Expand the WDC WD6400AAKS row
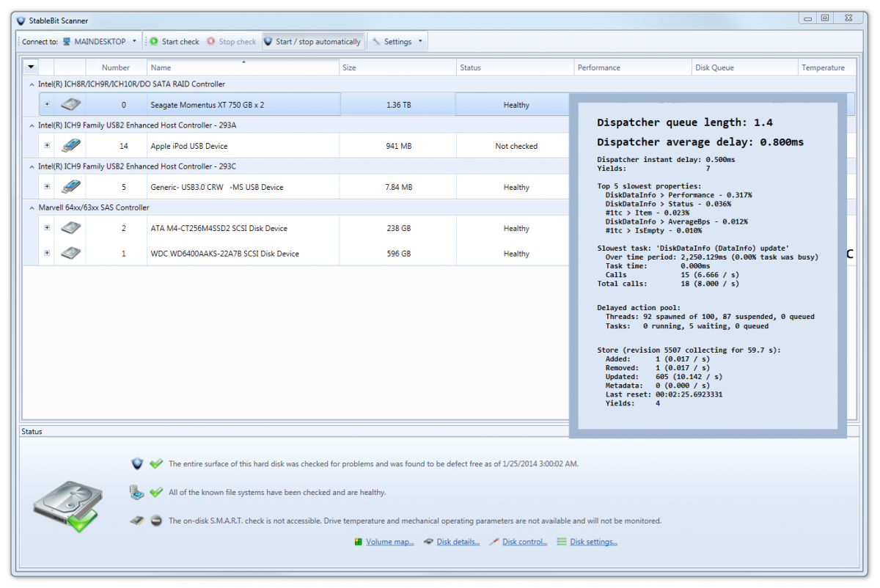This screenshot has height=588, width=880. (x=47, y=254)
